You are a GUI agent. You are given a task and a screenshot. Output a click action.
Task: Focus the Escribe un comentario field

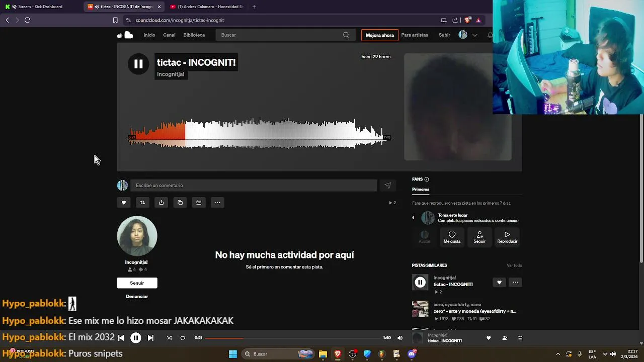click(x=254, y=186)
